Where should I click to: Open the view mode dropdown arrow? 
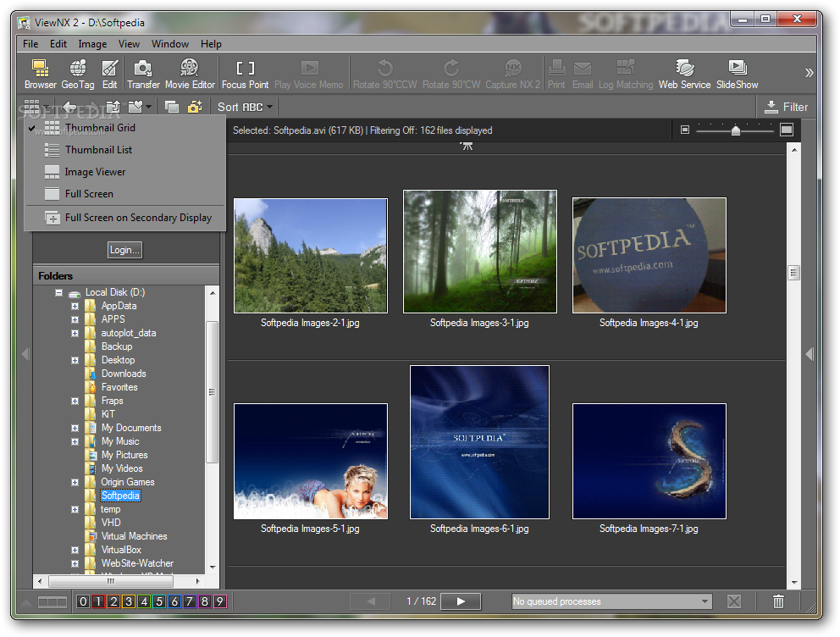pos(47,107)
